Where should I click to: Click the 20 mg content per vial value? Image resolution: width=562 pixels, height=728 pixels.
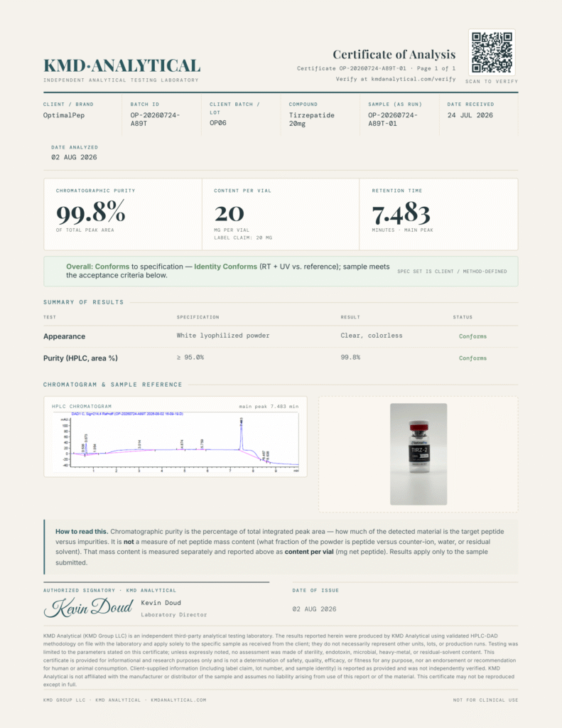coord(229,213)
